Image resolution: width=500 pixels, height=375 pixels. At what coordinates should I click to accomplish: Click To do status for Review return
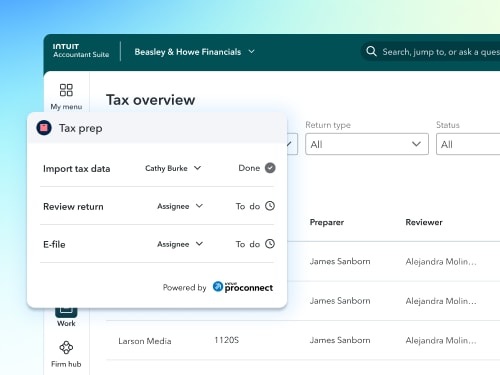pos(248,206)
